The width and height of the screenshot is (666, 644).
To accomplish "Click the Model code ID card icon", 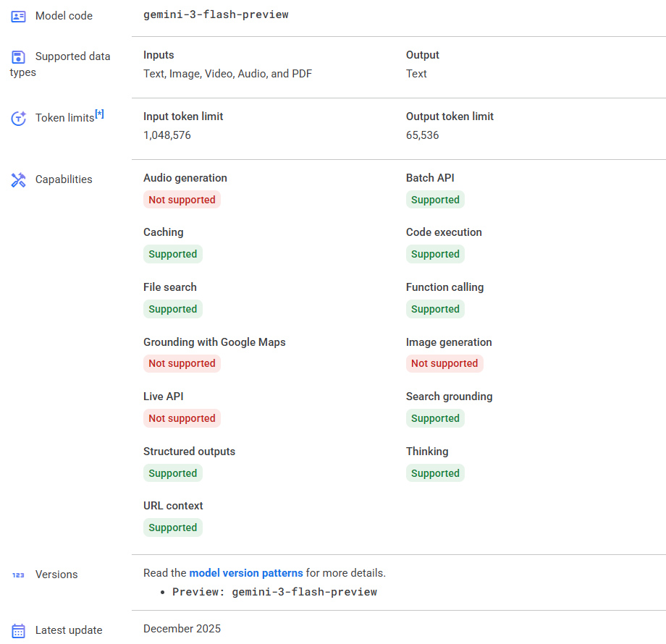I will click(x=18, y=17).
